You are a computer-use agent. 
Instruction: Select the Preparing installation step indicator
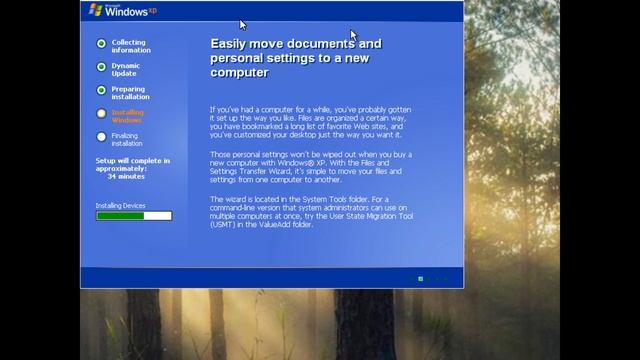pos(101,90)
